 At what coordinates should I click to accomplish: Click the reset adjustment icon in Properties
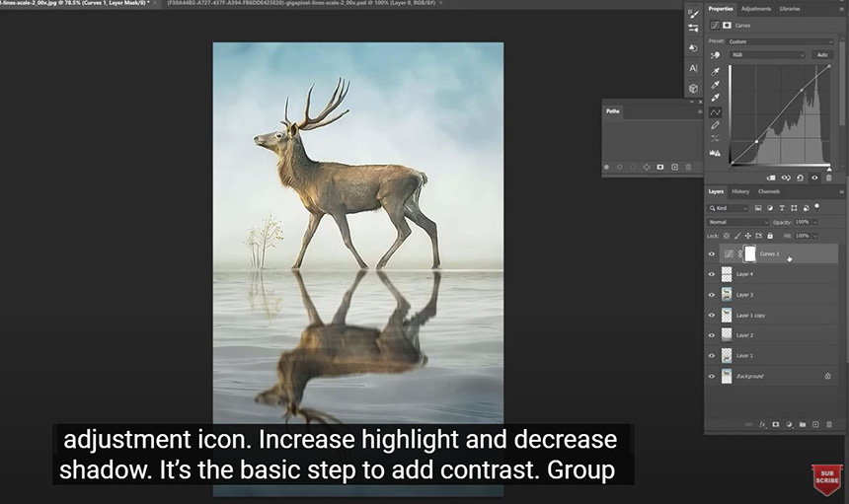(x=800, y=178)
